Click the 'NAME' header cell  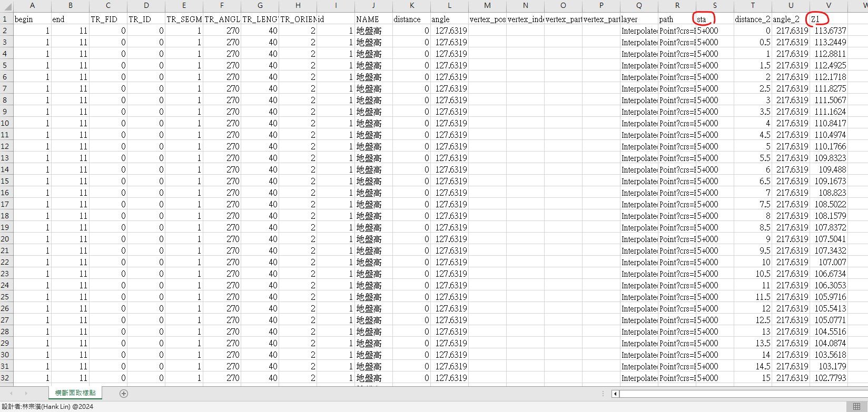click(373, 19)
